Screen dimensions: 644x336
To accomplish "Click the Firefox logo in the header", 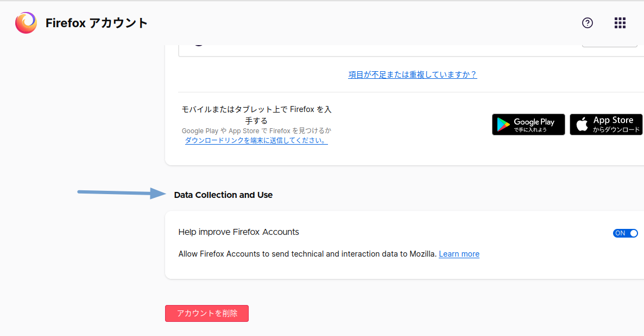I will pyautogui.click(x=26, y=23).
